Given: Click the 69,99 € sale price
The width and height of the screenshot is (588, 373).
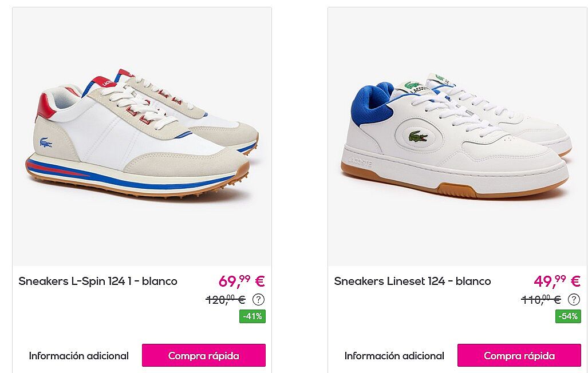Looking at the screenshot, I should point(242,281).
